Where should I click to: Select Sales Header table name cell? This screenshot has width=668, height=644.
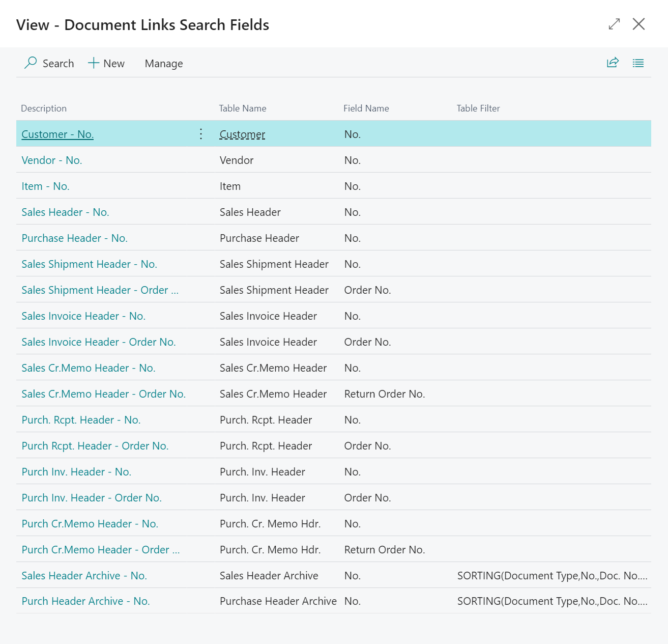250,212
